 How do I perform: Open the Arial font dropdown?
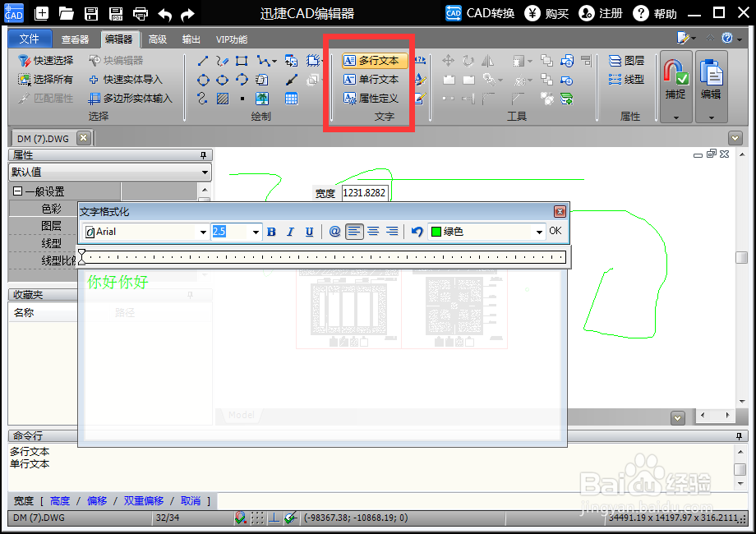(203, 232)
